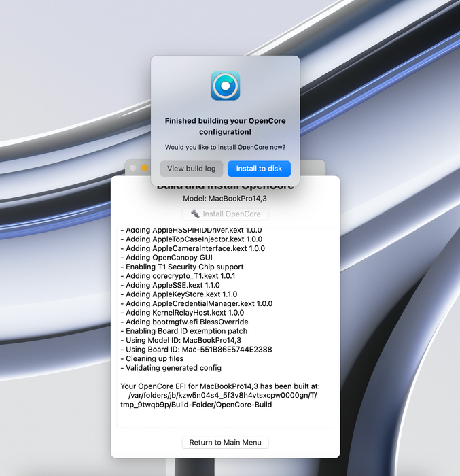
Task: Select the 'Adding AppleKeyStore.kext 1.1.0' line
Action: point(179,294)
